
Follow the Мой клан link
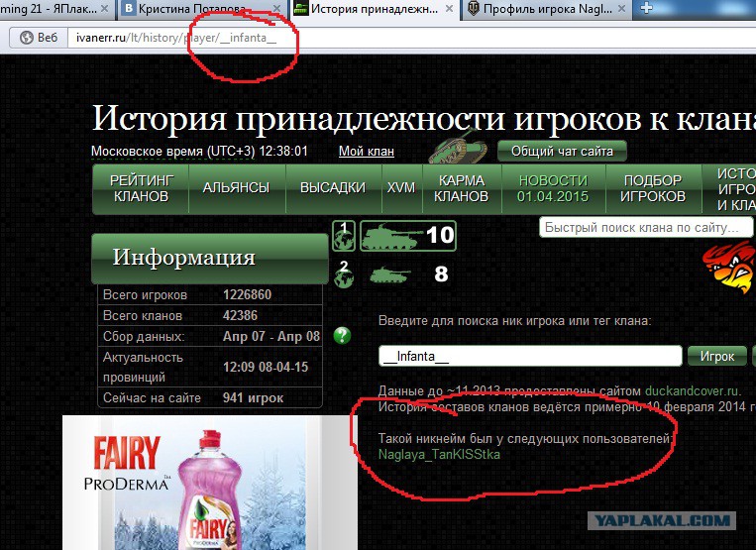click(x=366, y=152)
